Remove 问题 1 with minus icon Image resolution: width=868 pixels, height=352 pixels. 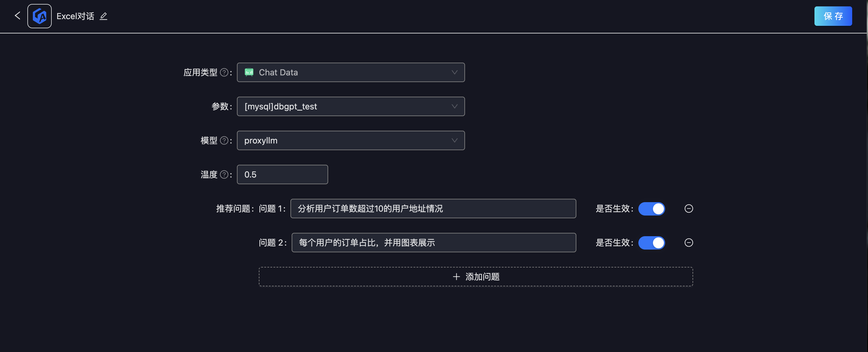tap(688, 209)
